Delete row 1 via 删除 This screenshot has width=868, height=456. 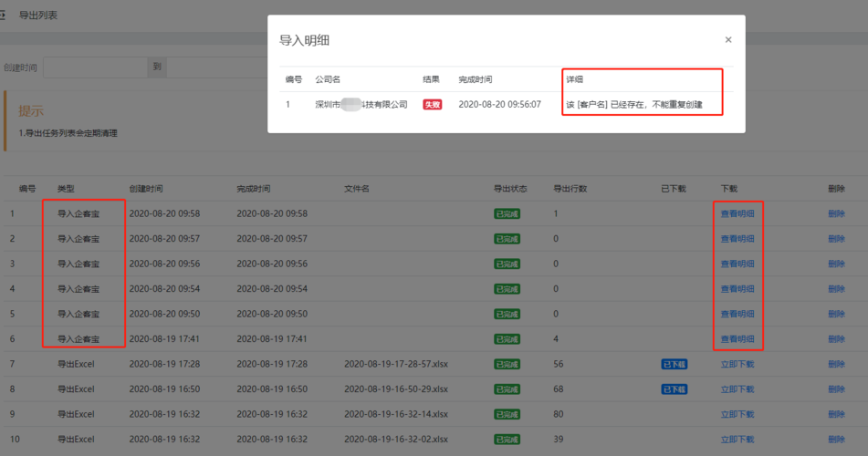pos(836,213)
